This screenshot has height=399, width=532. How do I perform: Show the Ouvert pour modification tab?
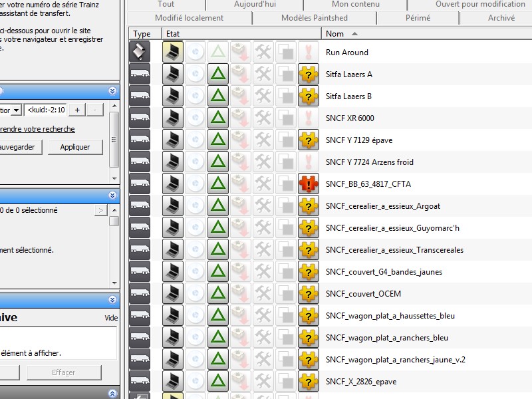(x=480, y=5)
